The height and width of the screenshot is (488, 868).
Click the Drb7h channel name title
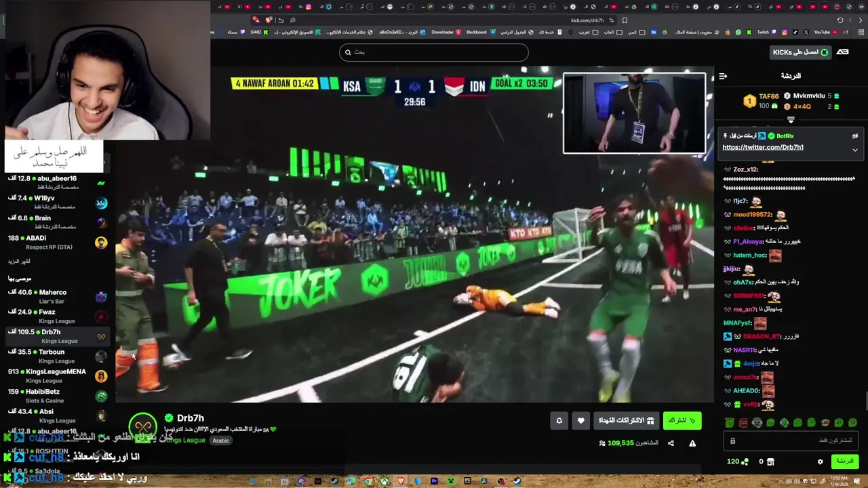coord(191,418)
